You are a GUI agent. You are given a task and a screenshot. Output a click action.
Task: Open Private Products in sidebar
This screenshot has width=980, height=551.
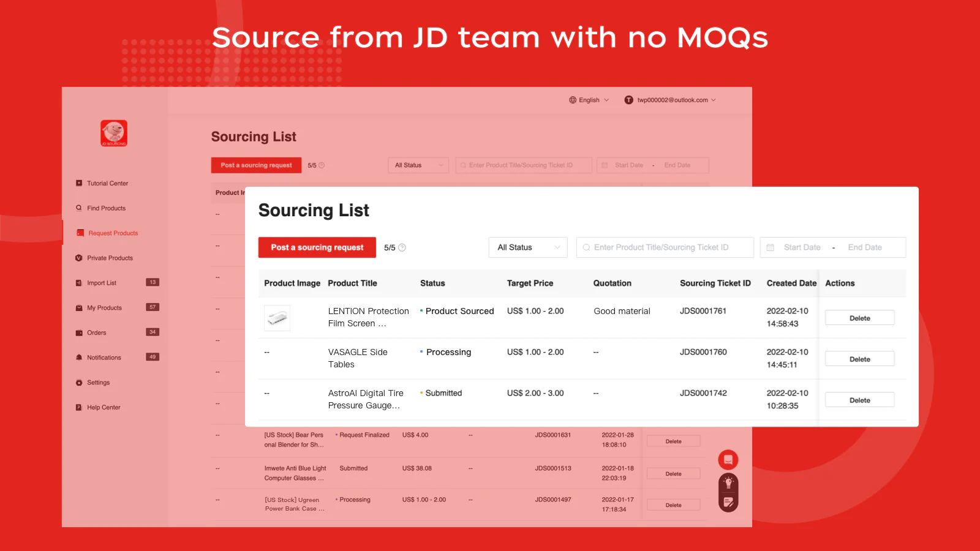pos(110,258)
